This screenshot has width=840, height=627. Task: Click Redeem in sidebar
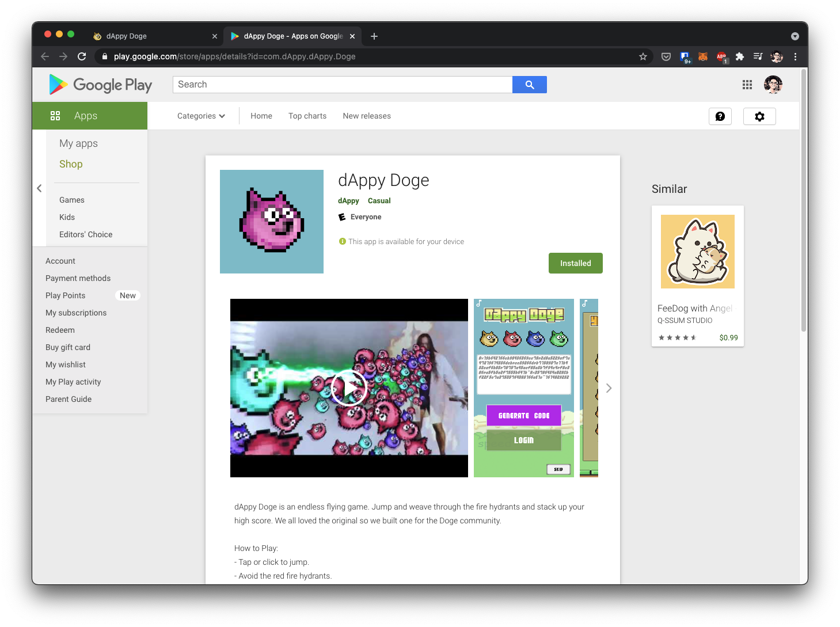coord(60,330)
